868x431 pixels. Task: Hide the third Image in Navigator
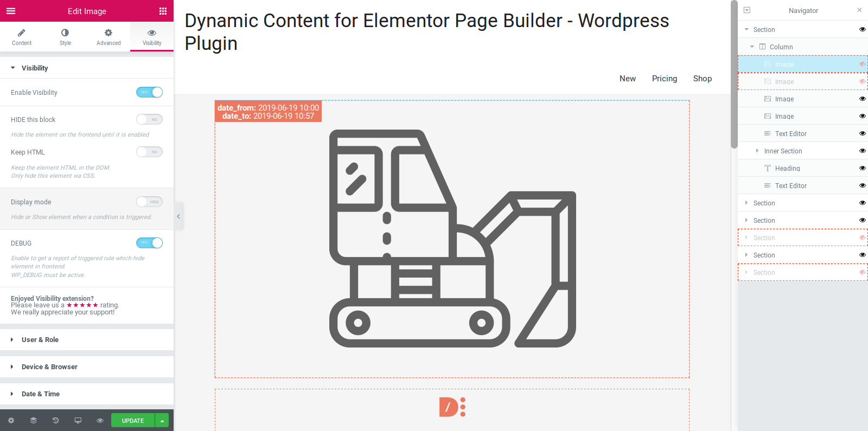[862, 99]
